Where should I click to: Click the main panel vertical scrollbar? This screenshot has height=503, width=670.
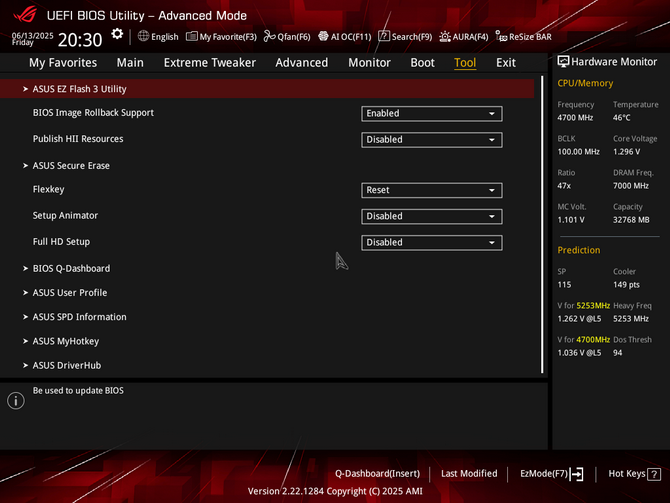(x=542, y=225)
